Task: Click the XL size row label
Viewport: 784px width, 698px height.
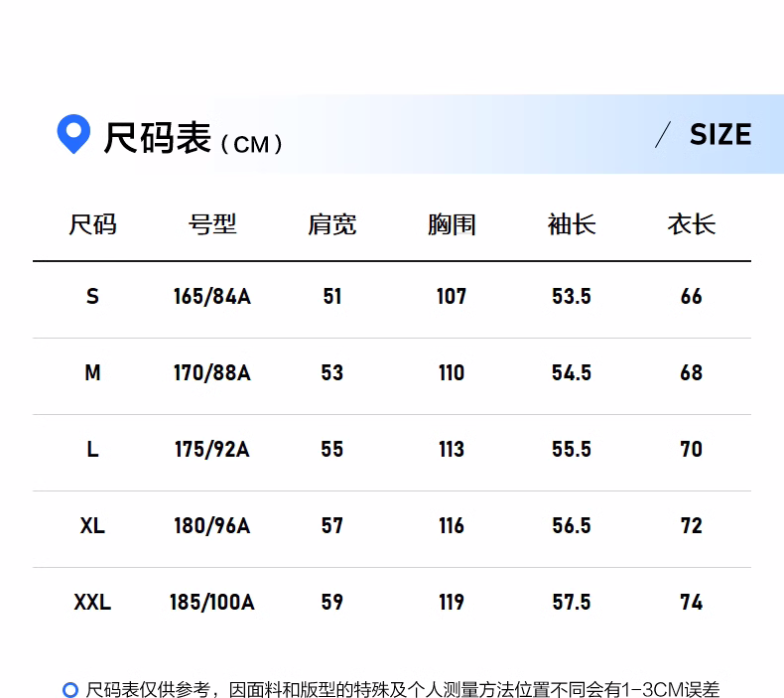Action: (92, 525)
